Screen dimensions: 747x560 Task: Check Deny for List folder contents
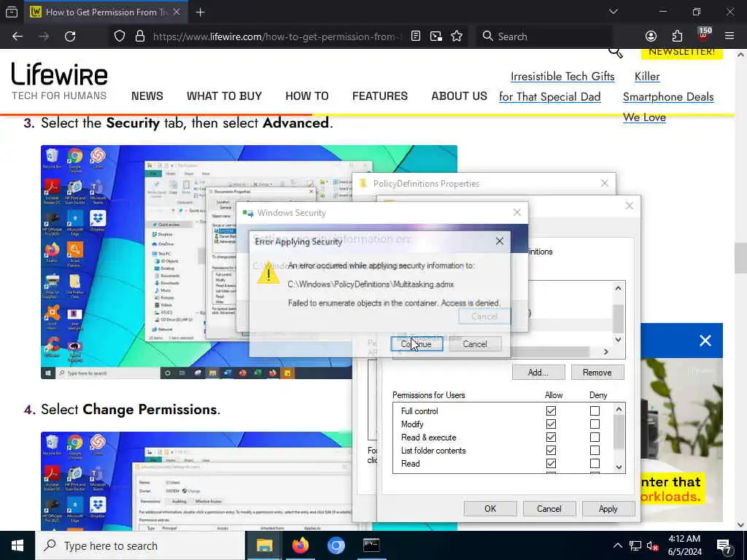[595, 451]
